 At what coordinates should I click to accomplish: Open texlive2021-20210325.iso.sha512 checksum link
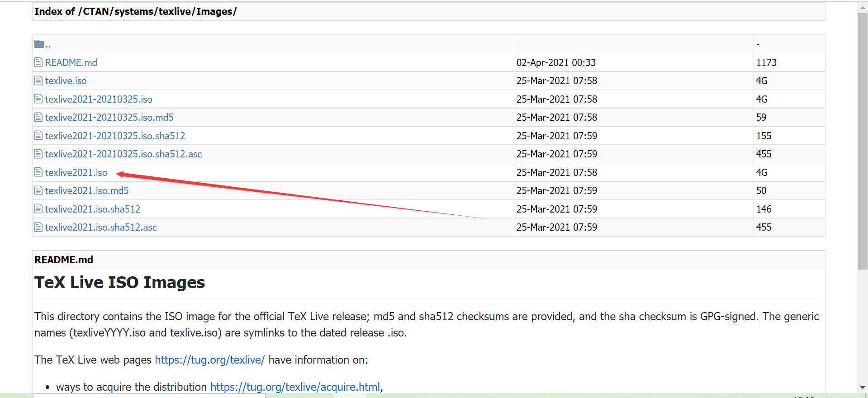point(115,136)
